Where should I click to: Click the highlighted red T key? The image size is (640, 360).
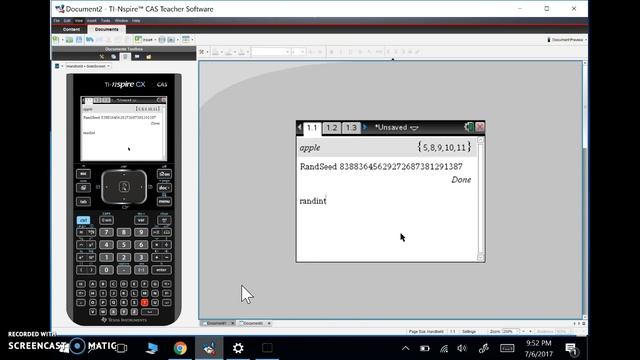pos(144,302)
